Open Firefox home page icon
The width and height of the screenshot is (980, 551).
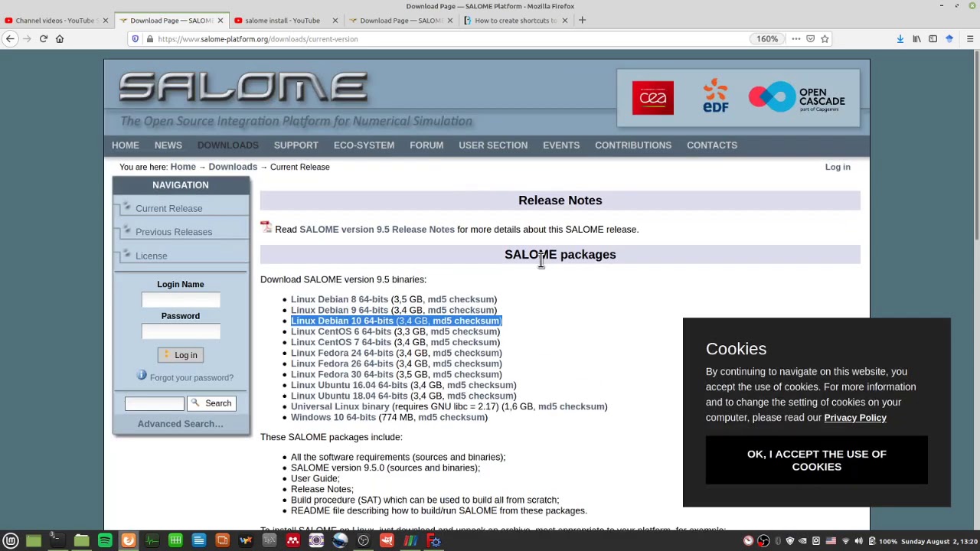(x=60, y=39)
